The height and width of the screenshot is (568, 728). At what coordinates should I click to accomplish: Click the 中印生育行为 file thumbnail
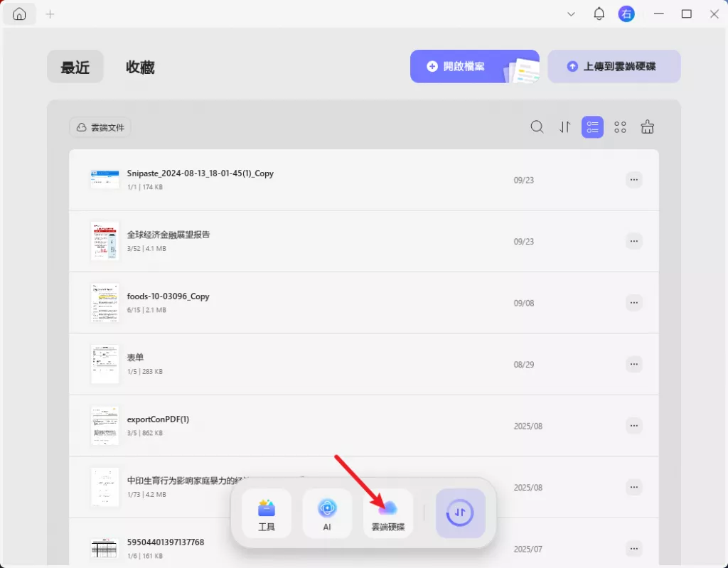pos(105,487)
